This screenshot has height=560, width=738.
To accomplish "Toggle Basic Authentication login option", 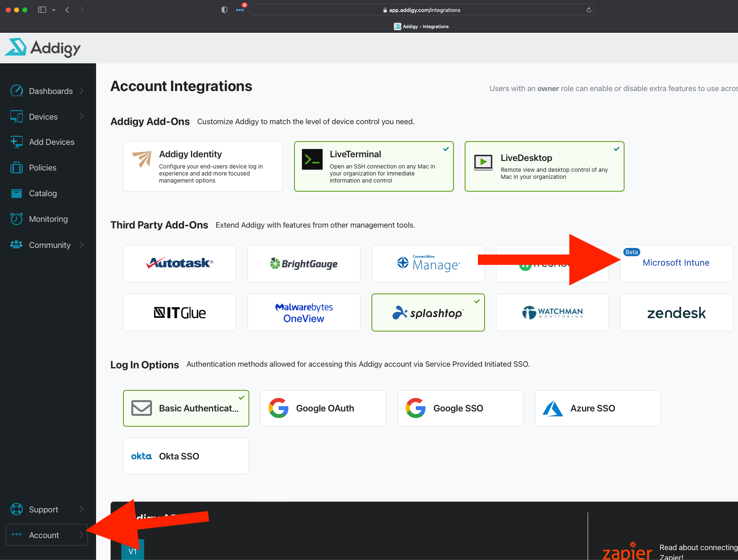I will [186, 408].
